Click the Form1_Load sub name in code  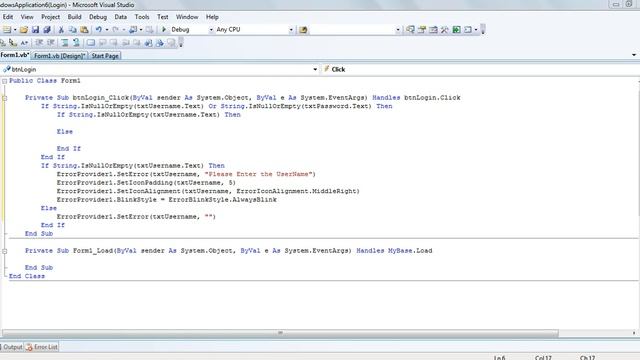pos(93,251)
